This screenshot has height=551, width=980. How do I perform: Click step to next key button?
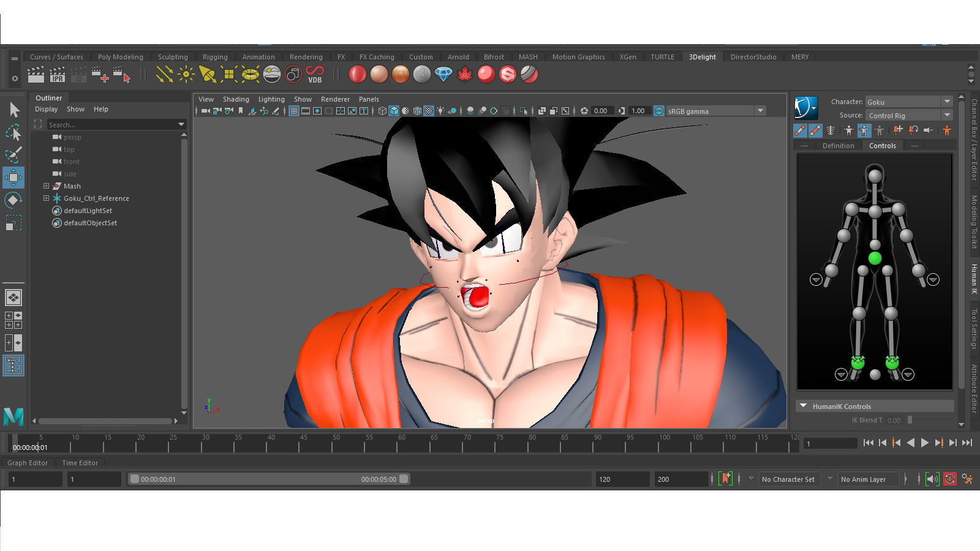(x=939, y=443)
